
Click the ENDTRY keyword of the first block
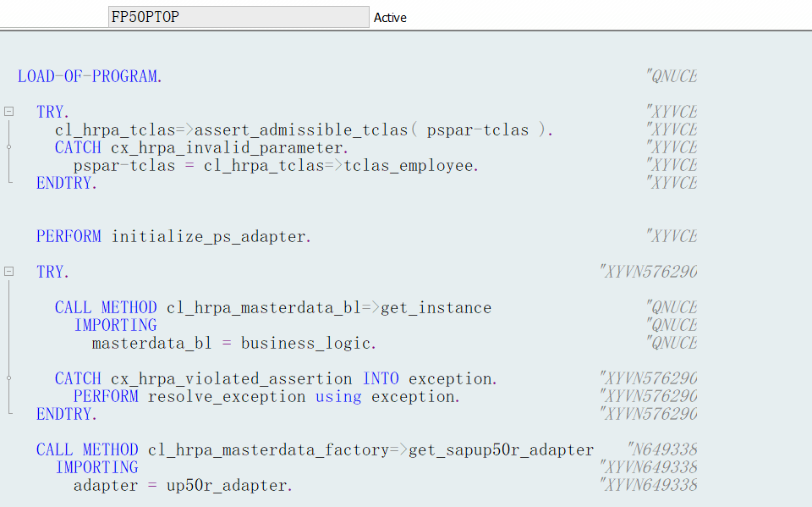pyautogui.click(x=63, y=183)
